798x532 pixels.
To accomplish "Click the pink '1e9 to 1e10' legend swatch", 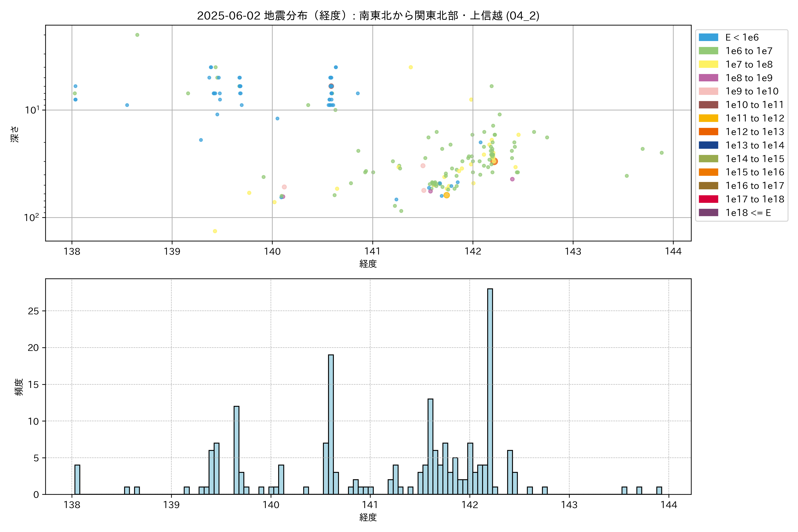I will click(x=708, y=91).
